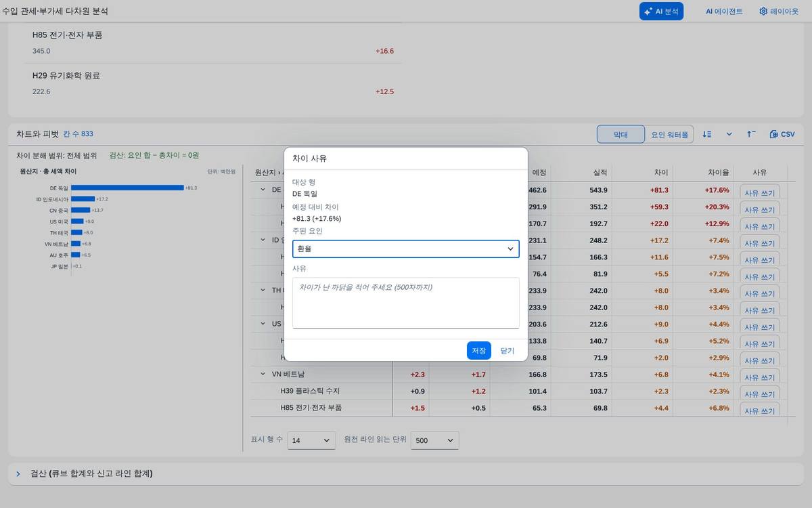Collapse the DE tree row chevron
This screenshot has height=508, width=812.
coord(263,190)
